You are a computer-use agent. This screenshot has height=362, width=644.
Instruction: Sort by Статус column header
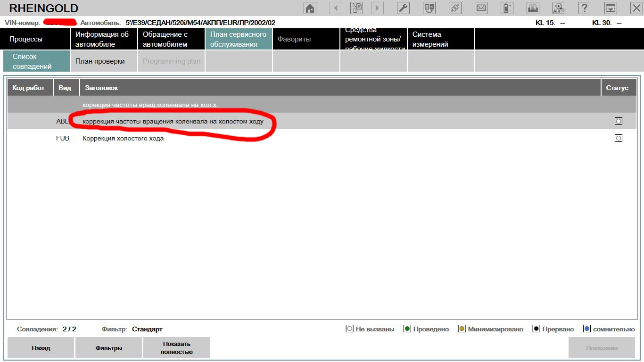pos(619,88)
